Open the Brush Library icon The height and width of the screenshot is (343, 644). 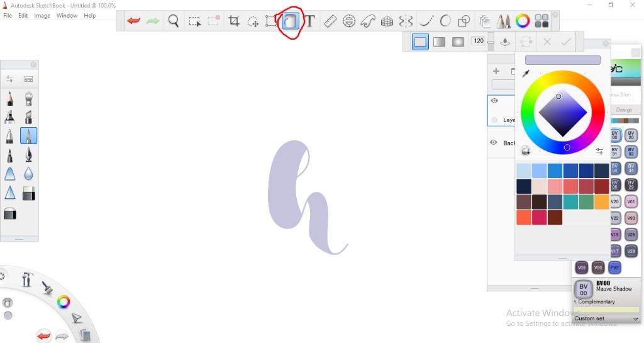point(28,79)
